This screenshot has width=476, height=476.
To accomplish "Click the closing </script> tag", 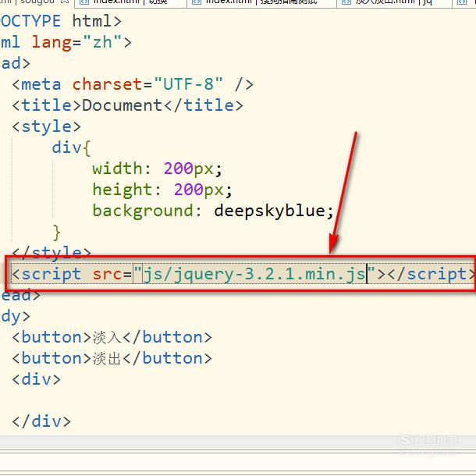I will (431, 274).
